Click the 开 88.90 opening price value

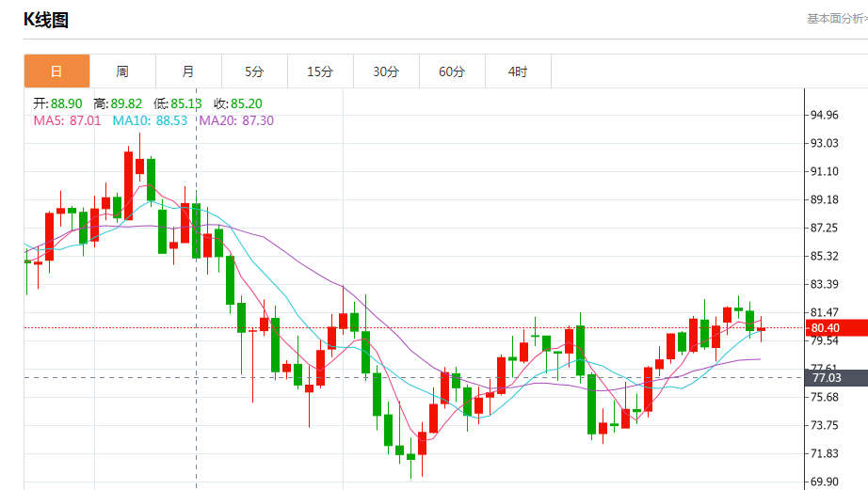[68, 103]
